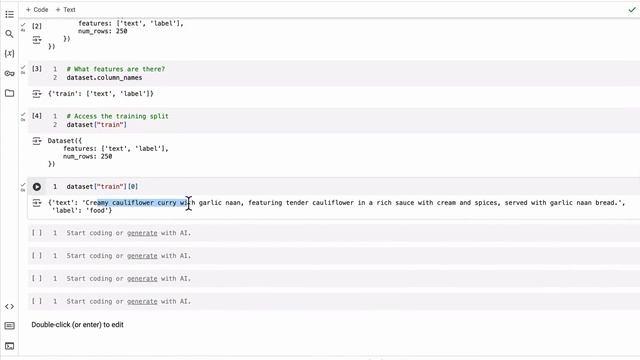The width and height of the screenshot is (640, 360).
Task: Click the 'generate' link in third empty cell
Action: click(142, 279)
